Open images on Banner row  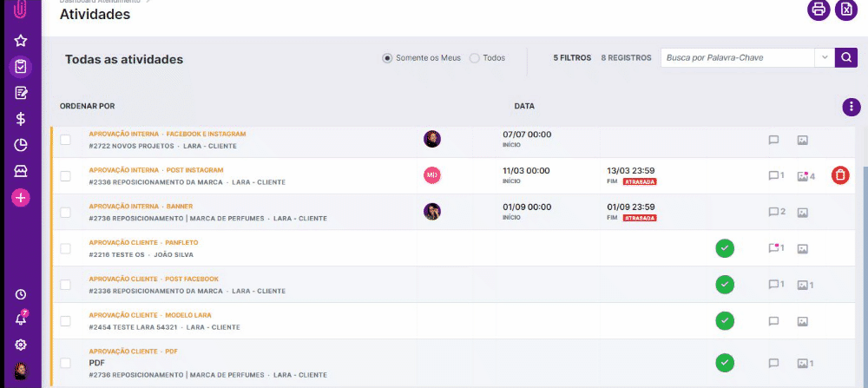(803, 213)
